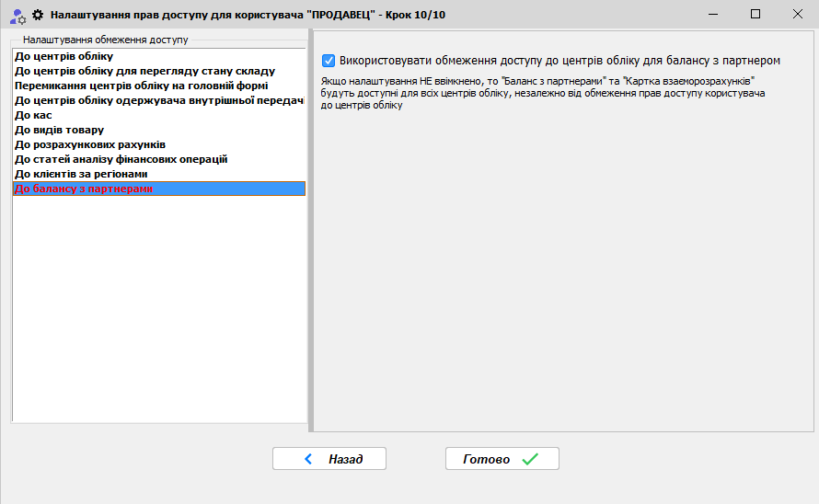
Task: Choose 'До центрів обліку одержувача внутрішньої передачі'
Action: (158, 100)
